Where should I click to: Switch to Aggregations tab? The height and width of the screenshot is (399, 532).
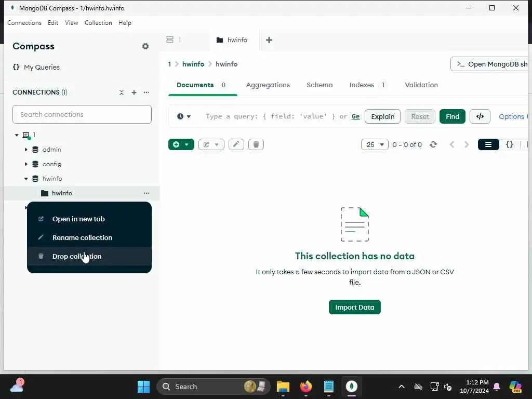pyautogui.click(x=268, y=85)
